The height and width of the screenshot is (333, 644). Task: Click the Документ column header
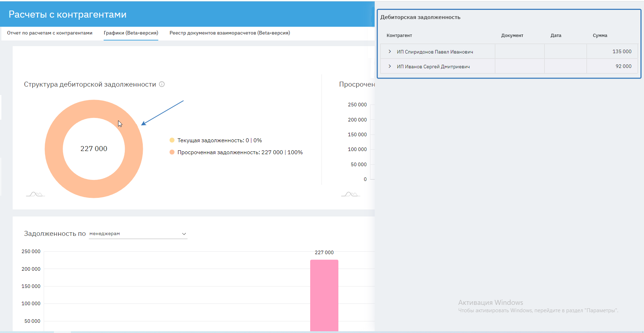512,36
